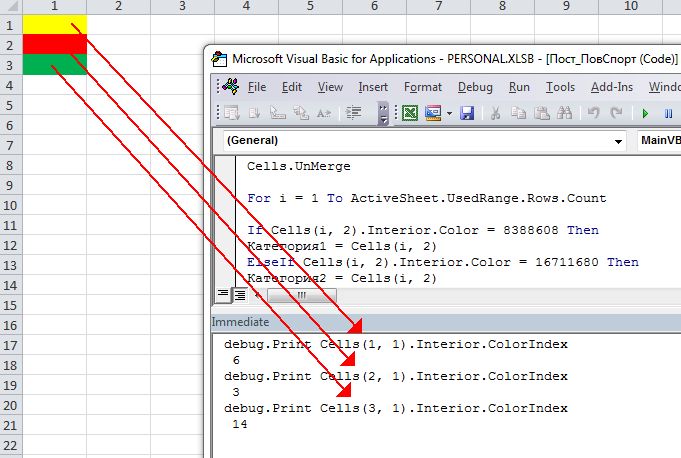Click the 'Категория2 = Cells(i, 2)' line

click(342, 278)
